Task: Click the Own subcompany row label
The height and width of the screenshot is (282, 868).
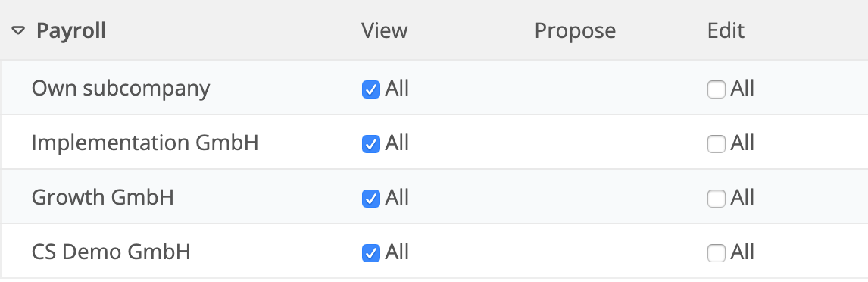Action: [120, 88]
